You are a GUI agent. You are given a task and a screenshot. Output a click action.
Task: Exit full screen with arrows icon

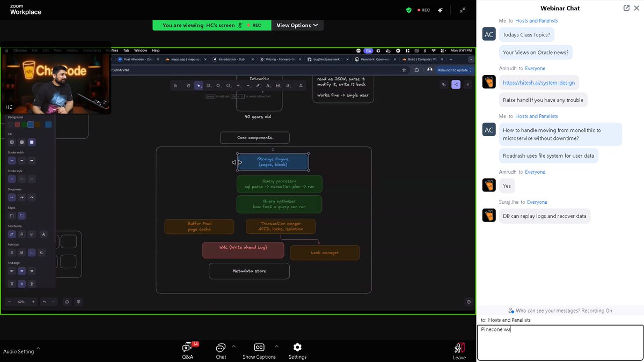463,10
